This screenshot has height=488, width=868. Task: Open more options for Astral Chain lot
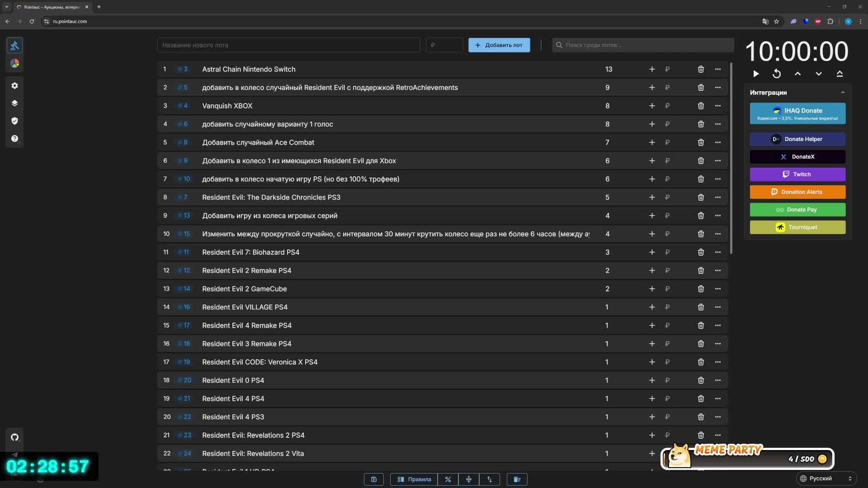point(718,69)
